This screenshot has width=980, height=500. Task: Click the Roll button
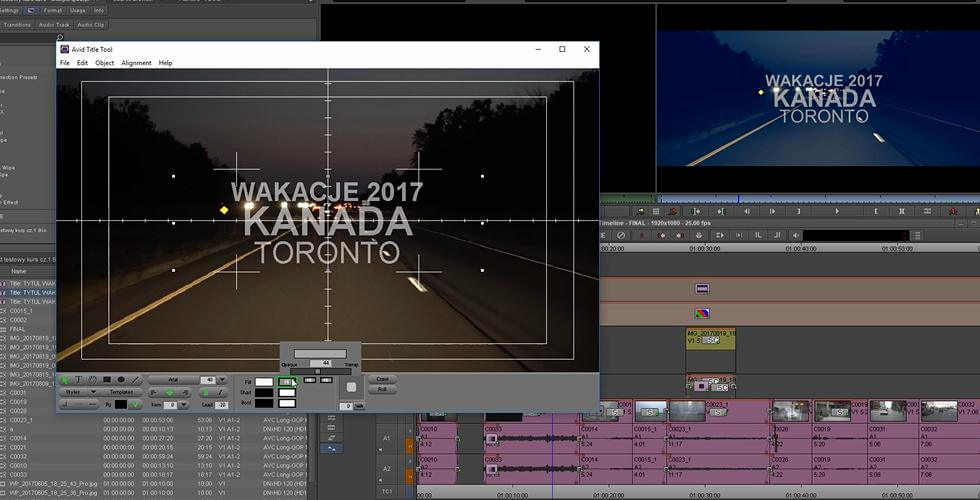tap(382, 389)
